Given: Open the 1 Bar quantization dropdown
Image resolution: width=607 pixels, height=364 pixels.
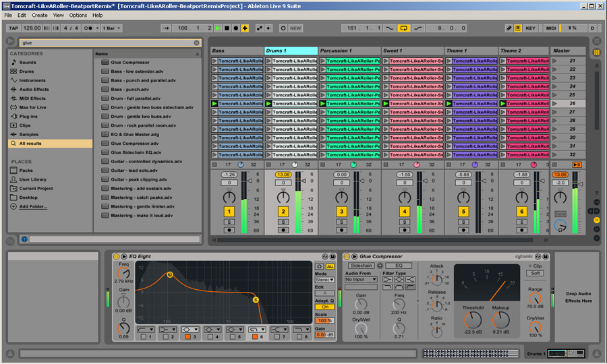Looking at the screenshot, I should 111,28.
